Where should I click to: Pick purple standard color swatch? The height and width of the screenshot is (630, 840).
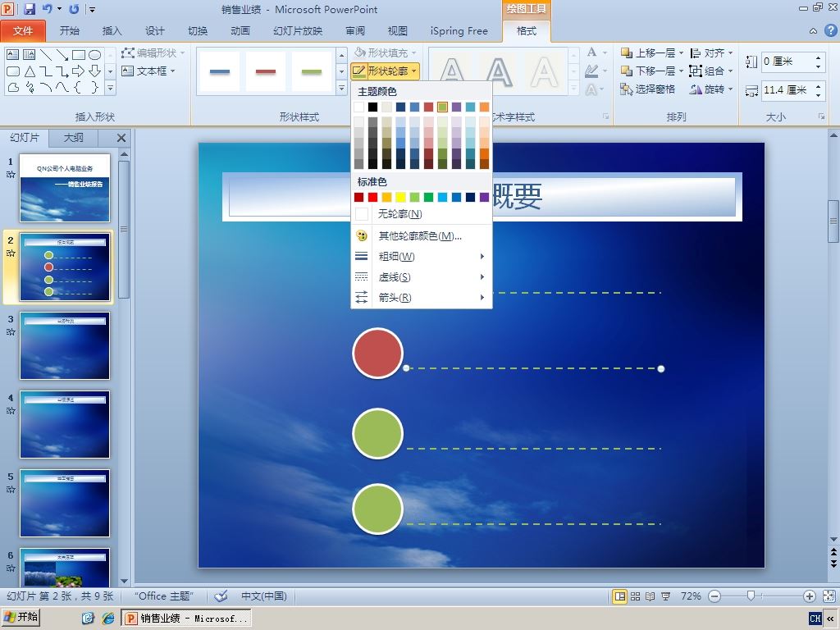[x=484, y=197]
